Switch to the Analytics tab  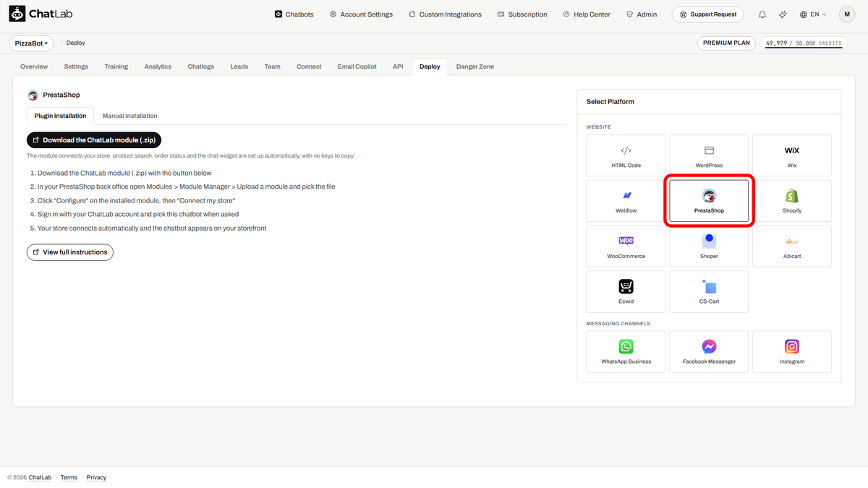158,67
